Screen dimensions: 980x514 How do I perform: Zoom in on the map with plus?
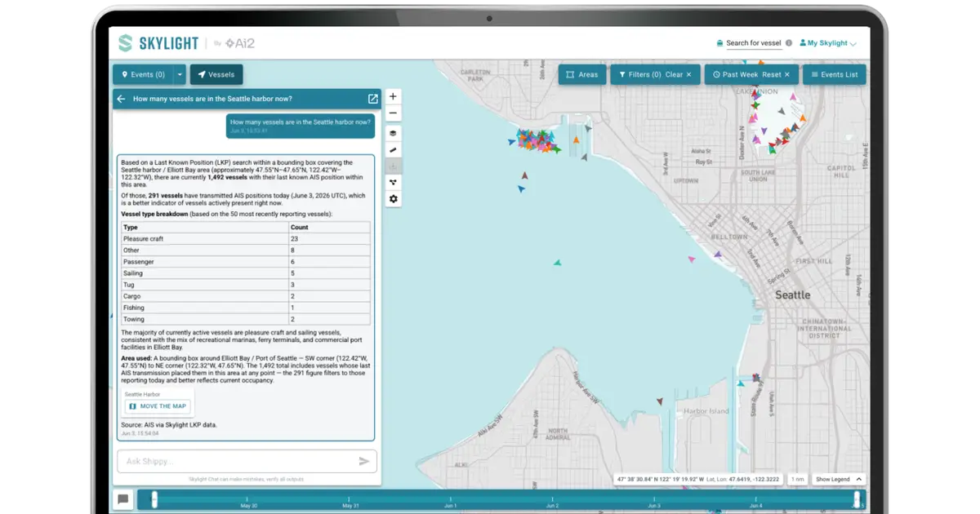393,96
